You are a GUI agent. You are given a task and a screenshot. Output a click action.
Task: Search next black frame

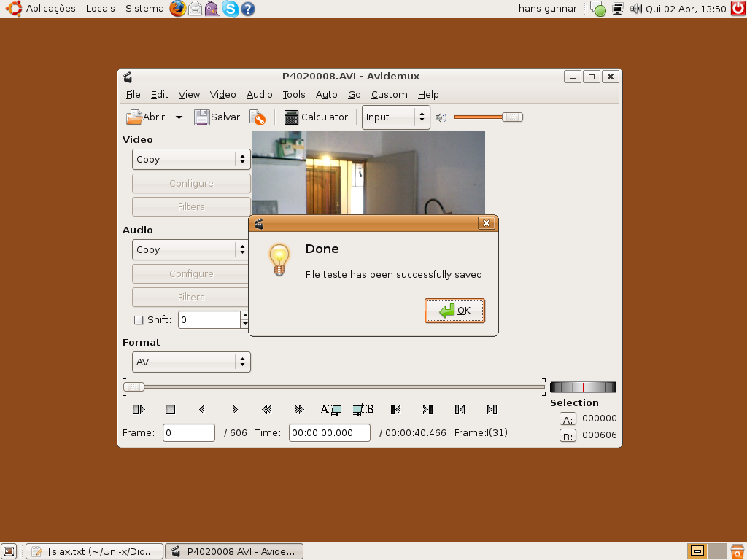tap(427, 410)
